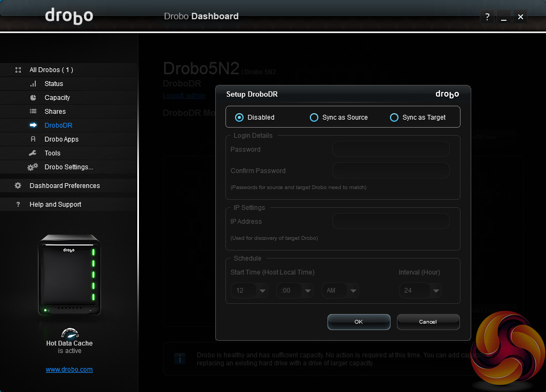Screen dimensions: 546x392
Task: Open help with the title bar question button
Action: tap(487, 17)
